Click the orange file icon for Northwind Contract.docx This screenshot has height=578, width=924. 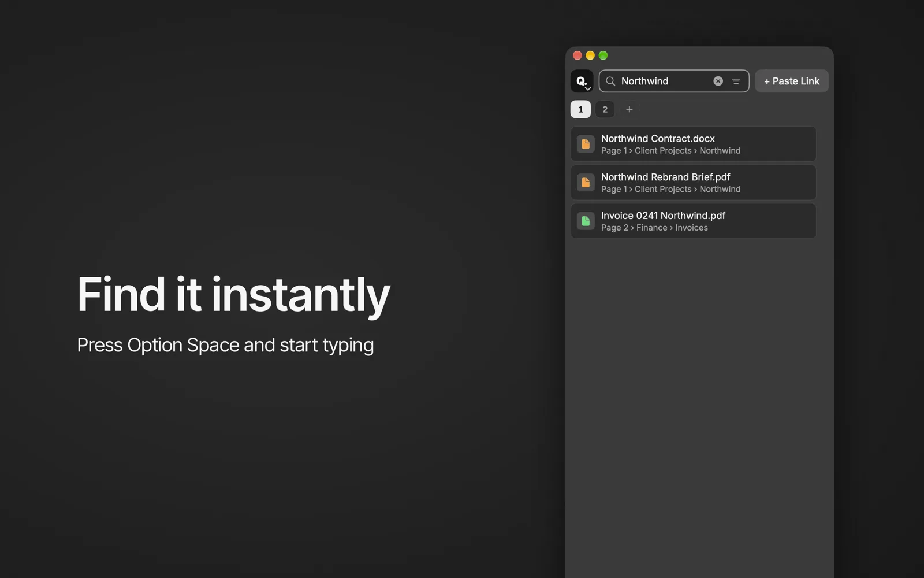point(586,144)
